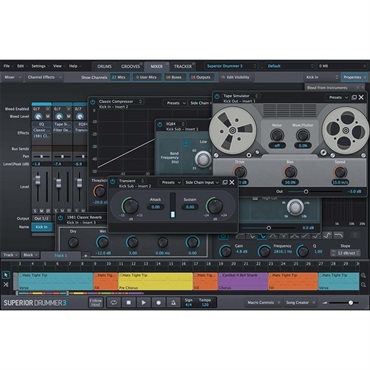Toggle Tape Simulator power icon
Image resolution: width=370 pixels, height=370 pixels.
(x=217, y=96)
